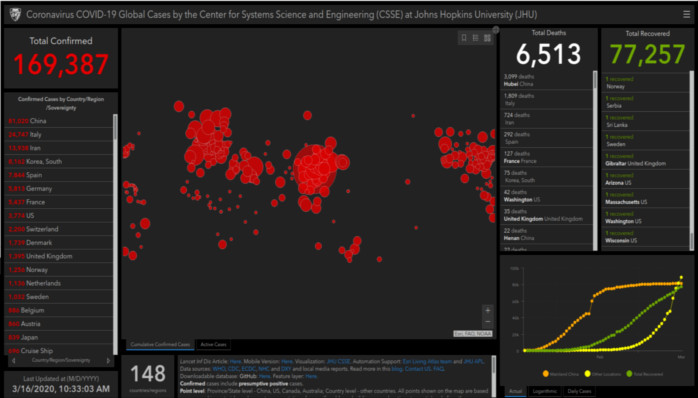Open the Esri Living Atlas team link
698x398 pixels.
tap(427, 361)
